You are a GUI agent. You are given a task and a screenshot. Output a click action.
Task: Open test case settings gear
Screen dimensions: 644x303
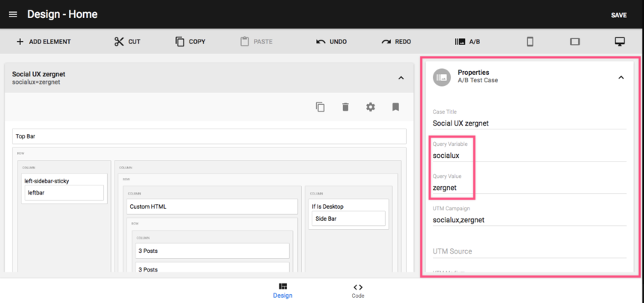click(x=370, y=107)
